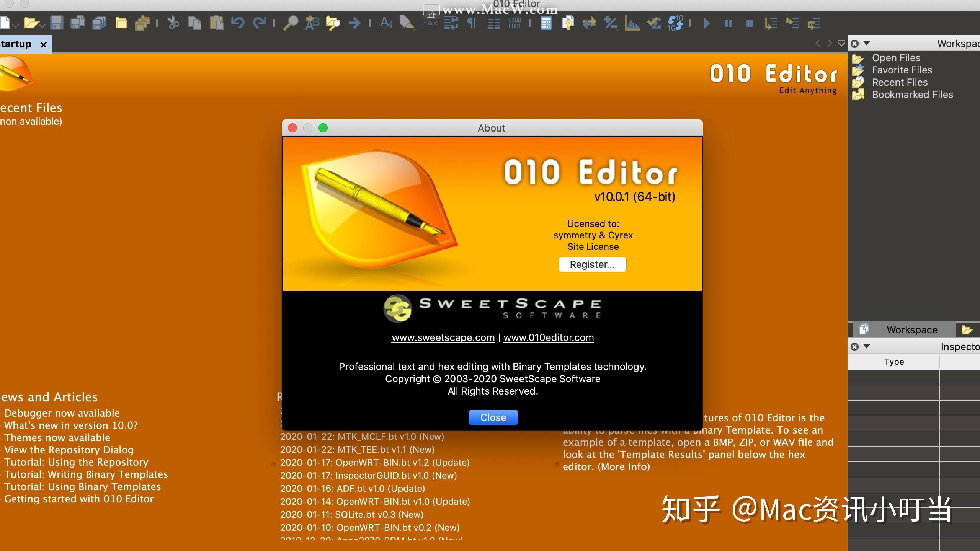
Task: Click the previous tab left chevron
Action: point(818,43)
